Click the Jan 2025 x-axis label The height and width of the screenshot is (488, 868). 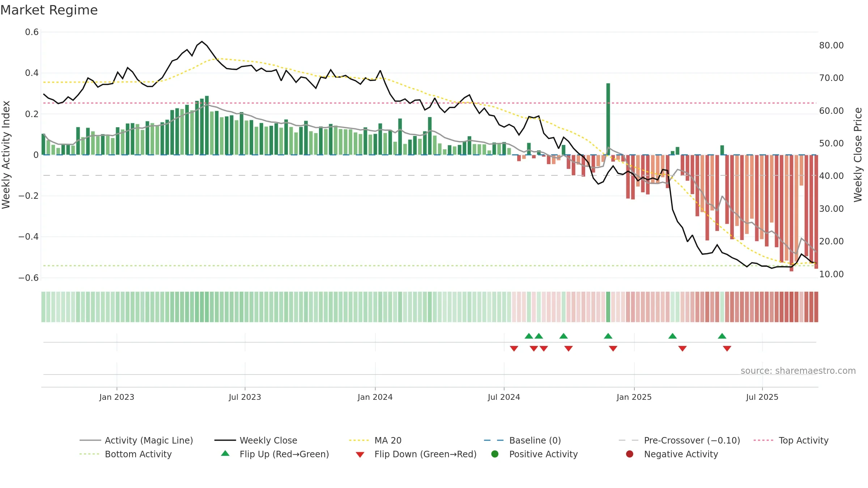pyautogui.click(x=634, y=397)
